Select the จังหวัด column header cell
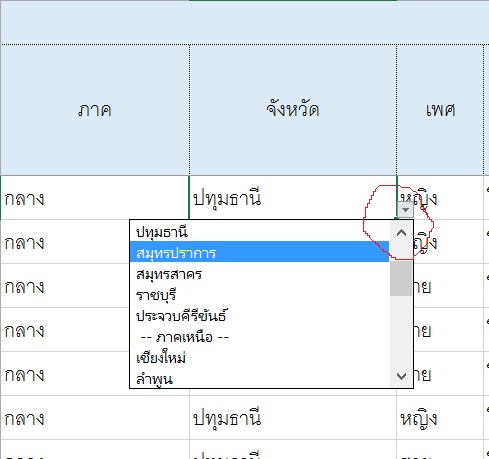This screenshot has width=489, height=459. tap(293, 110)
